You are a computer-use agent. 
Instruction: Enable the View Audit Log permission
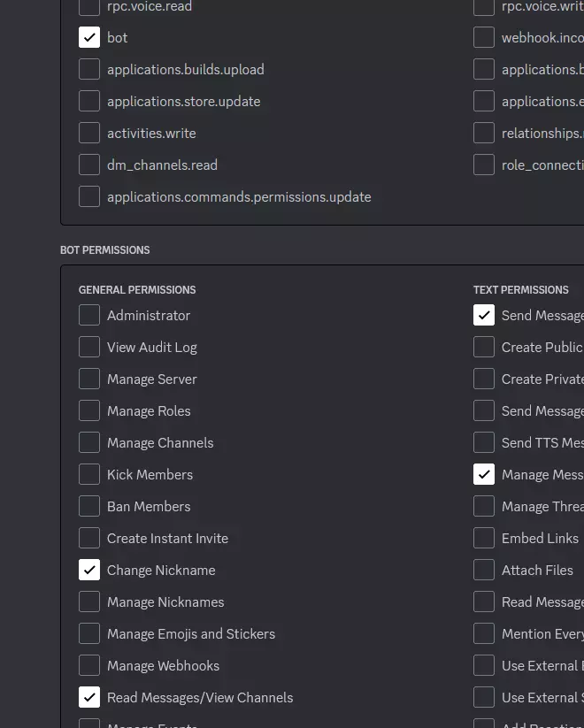(x=89, y=348)
